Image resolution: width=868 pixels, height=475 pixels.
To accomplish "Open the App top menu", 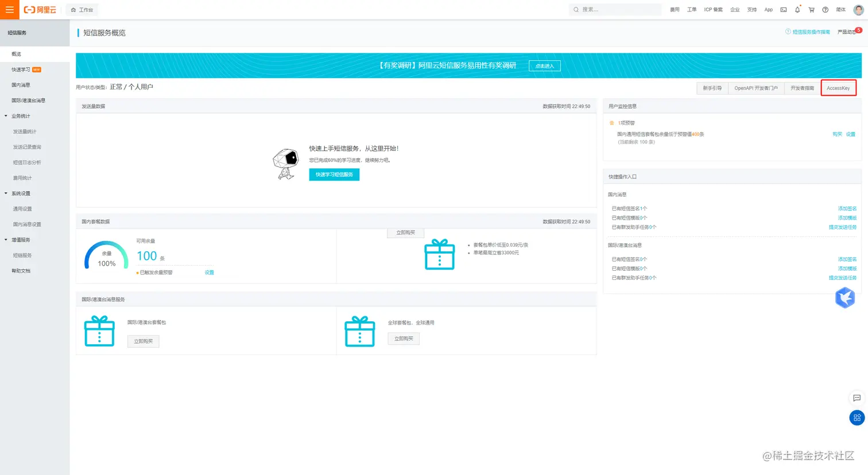I will click(x=769, y=10).
